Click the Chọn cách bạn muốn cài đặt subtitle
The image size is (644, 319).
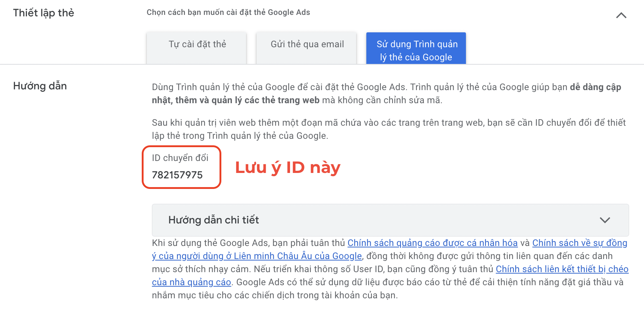point(228,12)
